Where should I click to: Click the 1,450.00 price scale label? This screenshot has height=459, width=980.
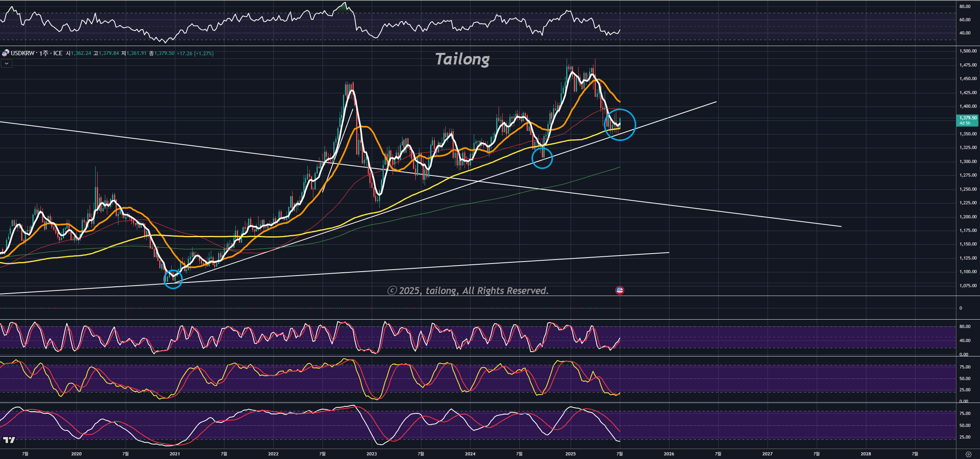968,79
